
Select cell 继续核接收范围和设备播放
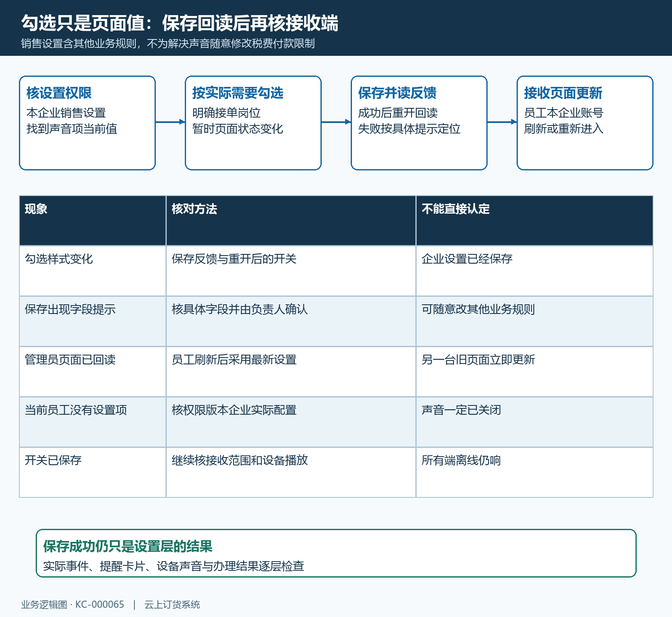(x=291, y=472)
